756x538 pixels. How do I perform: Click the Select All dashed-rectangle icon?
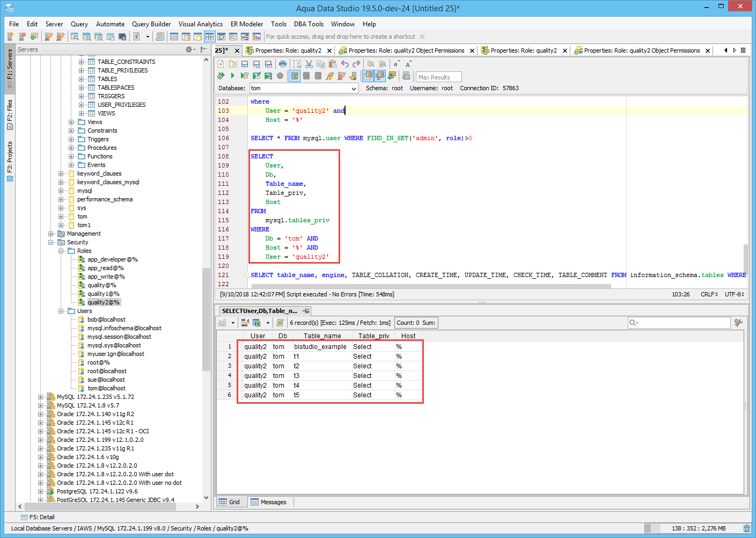pos(297,64)
